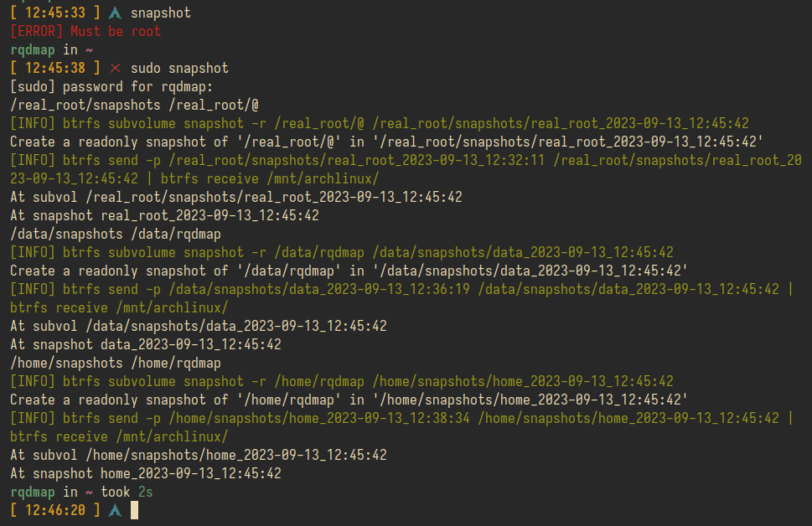Screen dimensions: 812x526
Task: Click the "At snapshot data_2023-09-13_12:45:42" line
Action: point(146,344)
